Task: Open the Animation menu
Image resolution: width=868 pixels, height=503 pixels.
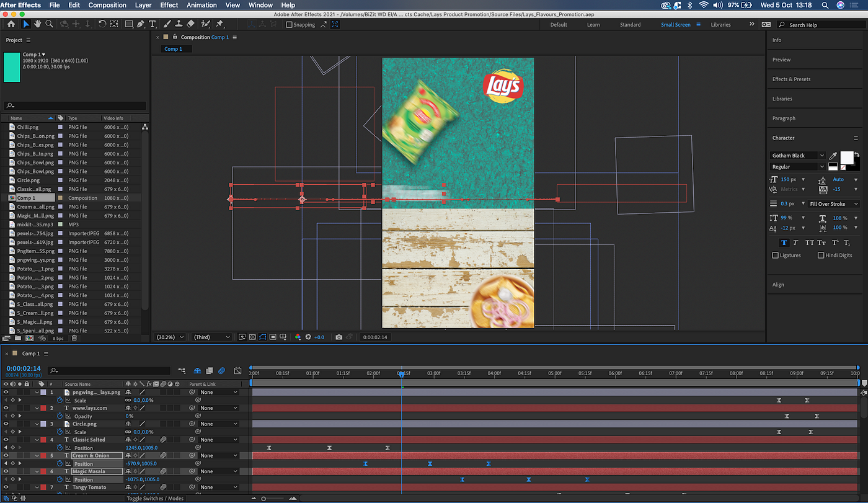Action: pyautogui.click(x=201, y=5)
